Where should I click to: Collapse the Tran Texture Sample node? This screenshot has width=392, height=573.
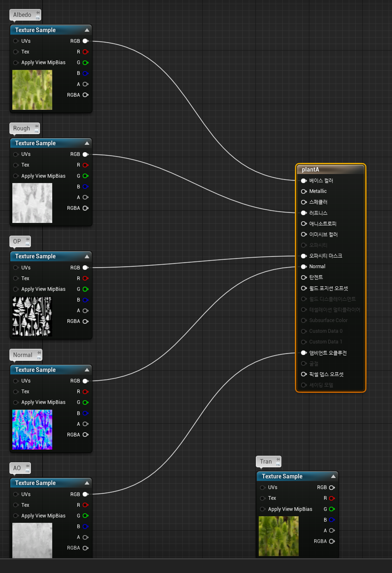click(x=333, y=476)
